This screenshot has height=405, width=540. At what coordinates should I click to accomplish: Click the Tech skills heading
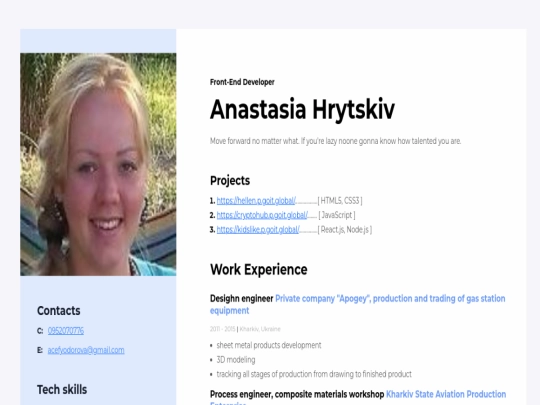pos(62,390)
